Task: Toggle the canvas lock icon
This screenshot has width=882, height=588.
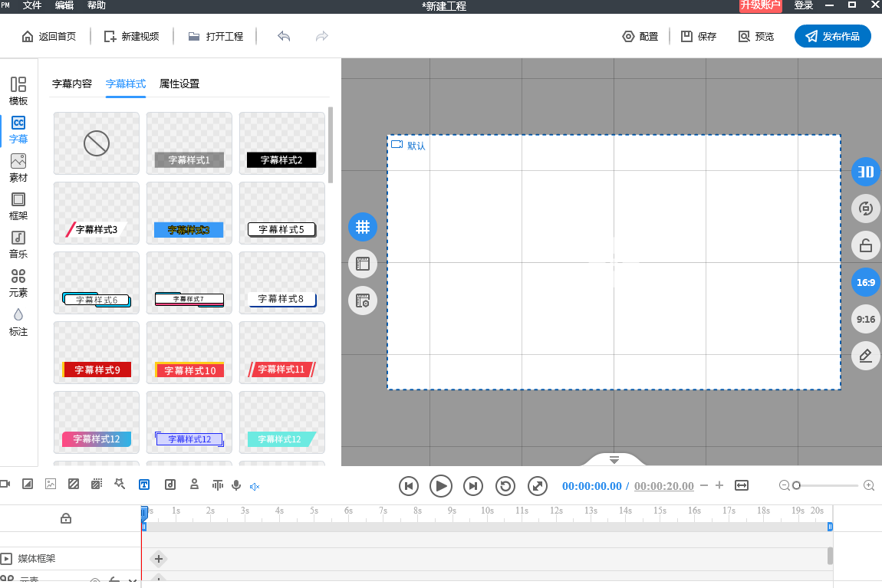Action: point(865,245)
